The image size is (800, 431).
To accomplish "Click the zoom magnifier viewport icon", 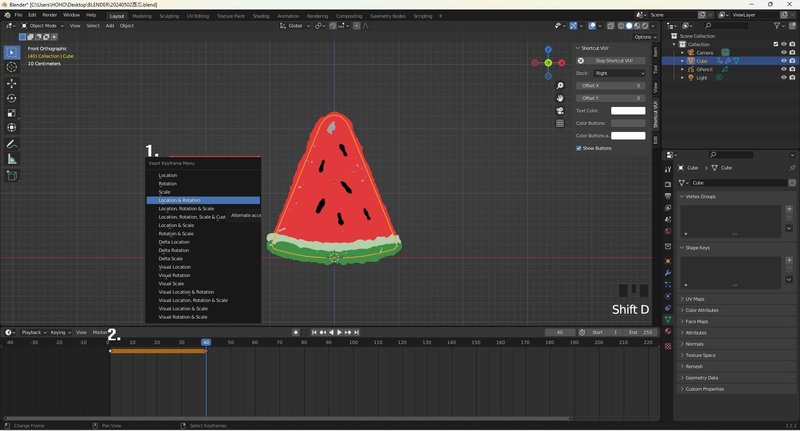I will [x=560, y=86].
